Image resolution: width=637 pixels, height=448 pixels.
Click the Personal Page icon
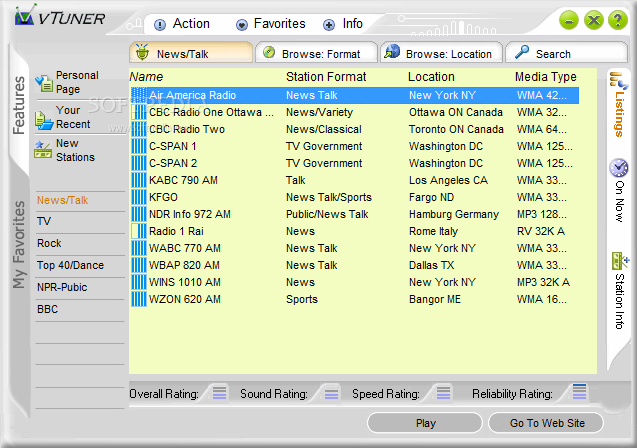[44, 83]
